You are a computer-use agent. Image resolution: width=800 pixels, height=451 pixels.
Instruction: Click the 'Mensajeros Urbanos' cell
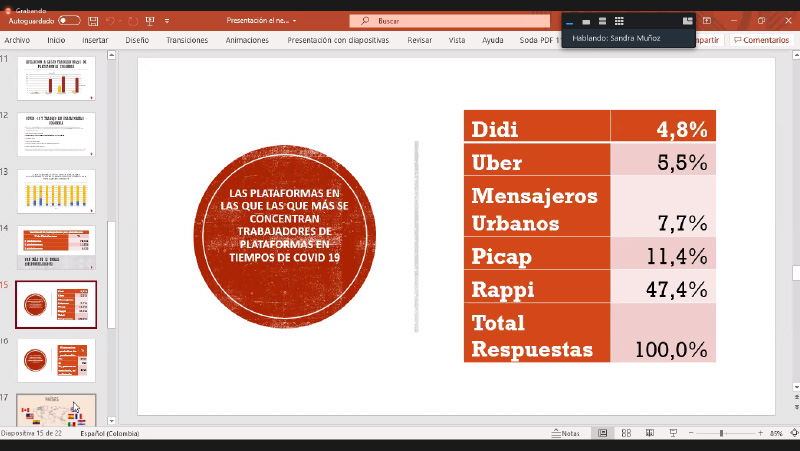pyautogui.click(x=537, y=206)
